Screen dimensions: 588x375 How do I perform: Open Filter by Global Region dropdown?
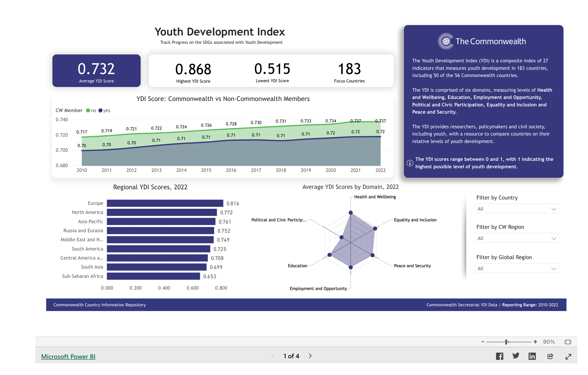click(x=517, y=268)
